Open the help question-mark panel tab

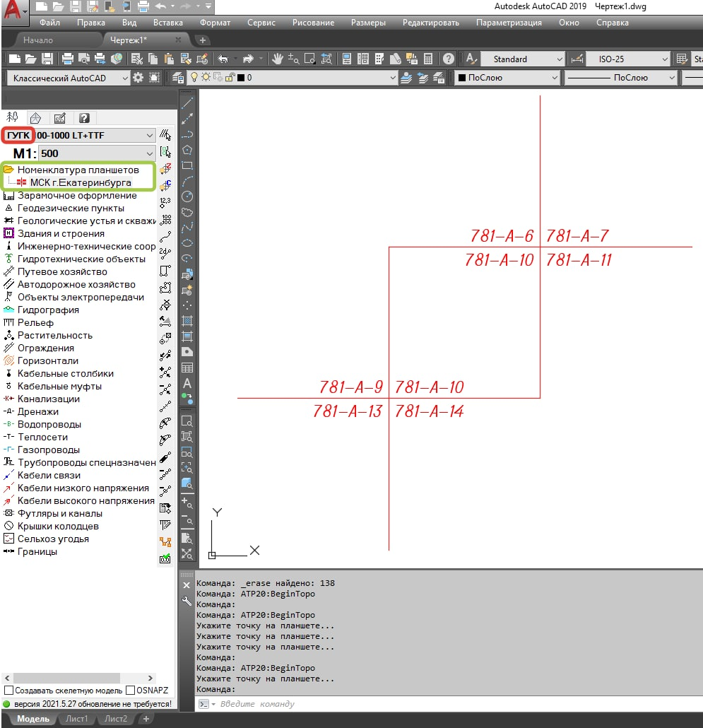[83, 118]
